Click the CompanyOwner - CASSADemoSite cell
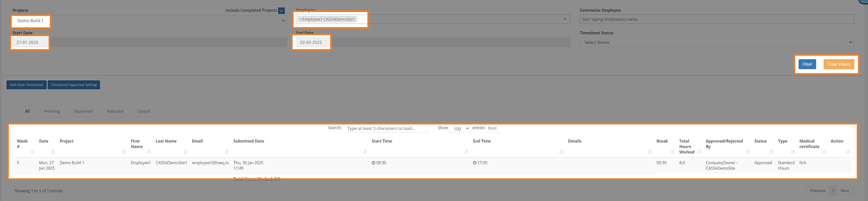 722,165
